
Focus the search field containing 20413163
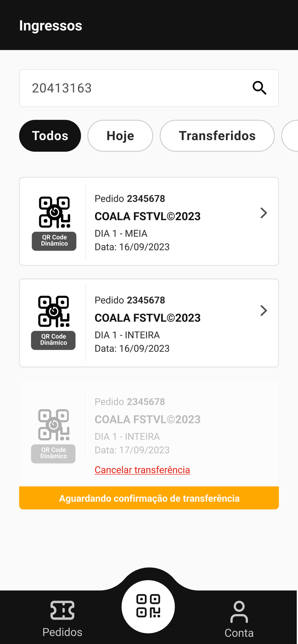135,88
